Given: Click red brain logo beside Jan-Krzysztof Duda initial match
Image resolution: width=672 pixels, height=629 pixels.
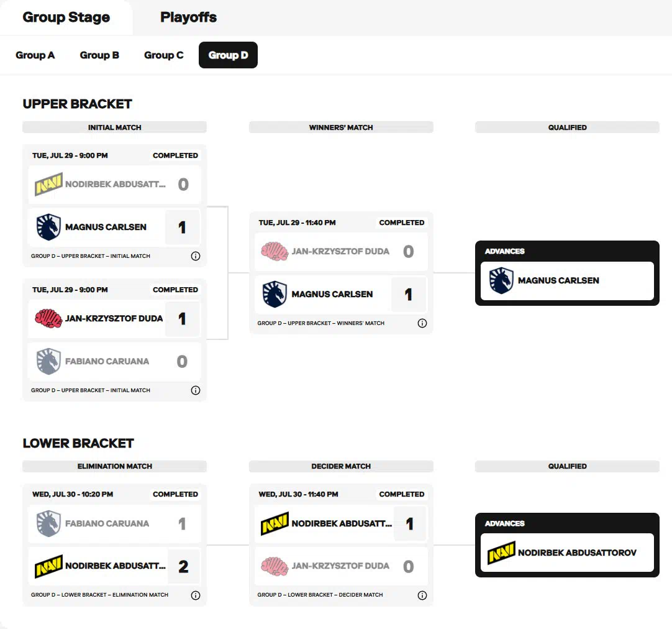Looking at the screenshot, I should [48, 319].
